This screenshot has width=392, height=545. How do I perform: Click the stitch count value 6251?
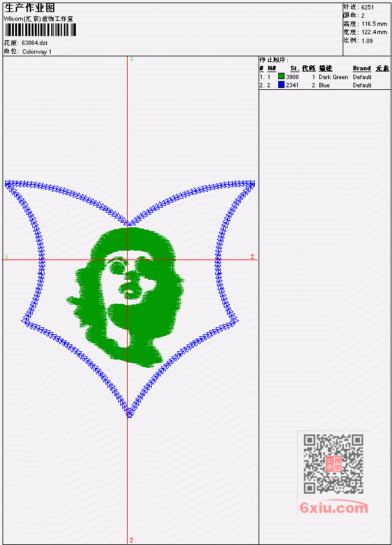coord(368,8)
